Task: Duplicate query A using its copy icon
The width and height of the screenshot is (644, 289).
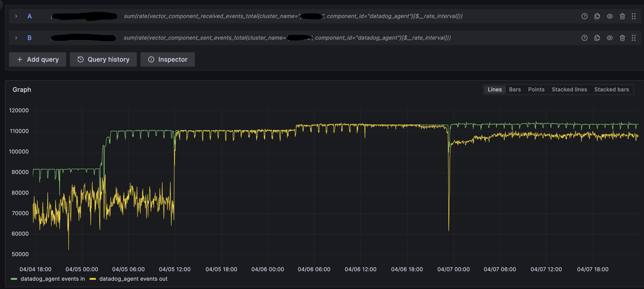Action: [x=597, y=16]
